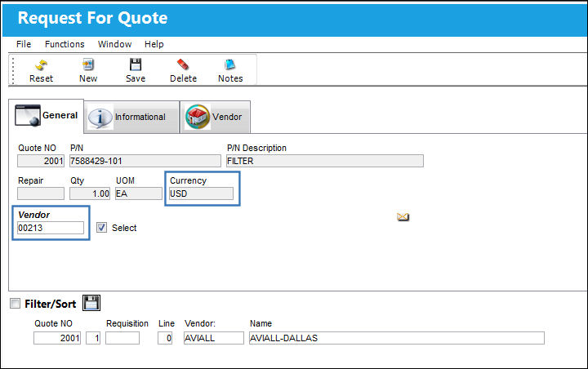The height and width of the screenshot is (369, 588).
Task: Switch to the Vendor tab
Action: 216,117
